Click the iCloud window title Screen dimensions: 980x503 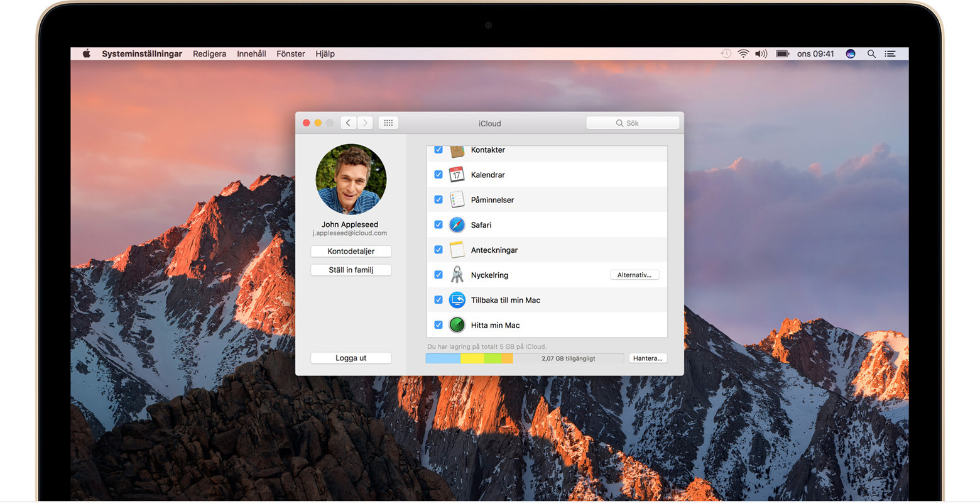click(x=489, y=123)
